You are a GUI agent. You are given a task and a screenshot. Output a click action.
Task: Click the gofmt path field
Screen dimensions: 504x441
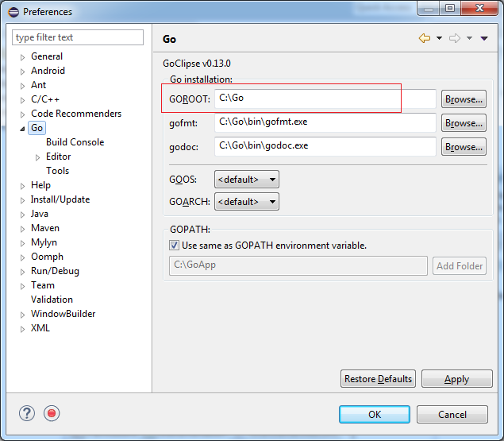click(325, 122)
